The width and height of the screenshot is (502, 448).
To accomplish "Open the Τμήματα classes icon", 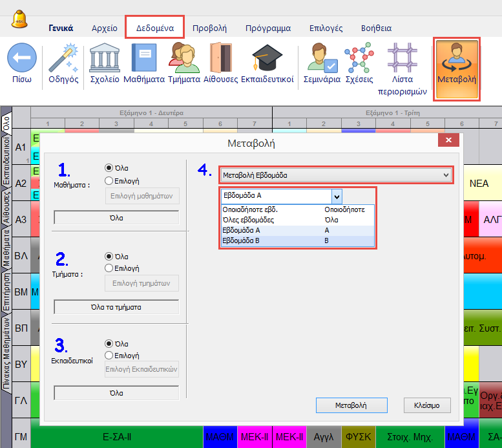I will (x=183, y=60).
